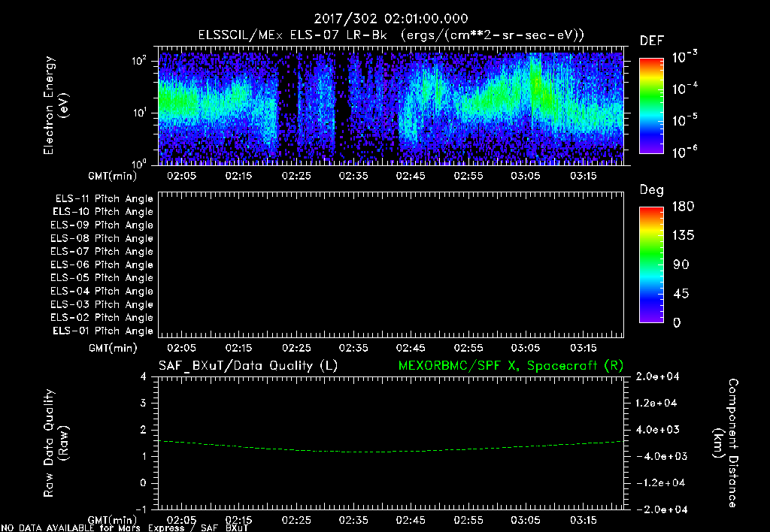Select the ELS-04 Pitch Angle row label
The image size is (770, 532).
102,292
